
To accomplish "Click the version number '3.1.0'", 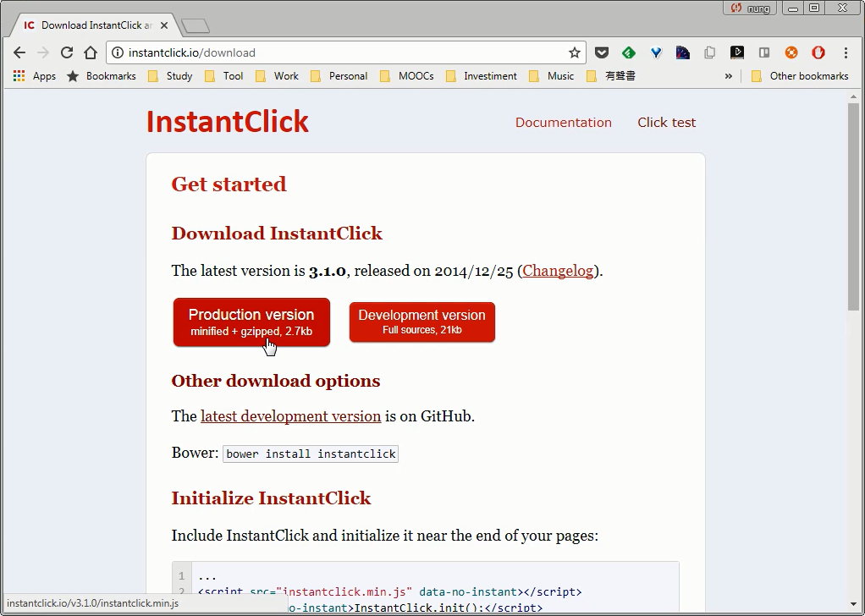I will point(328,271).
